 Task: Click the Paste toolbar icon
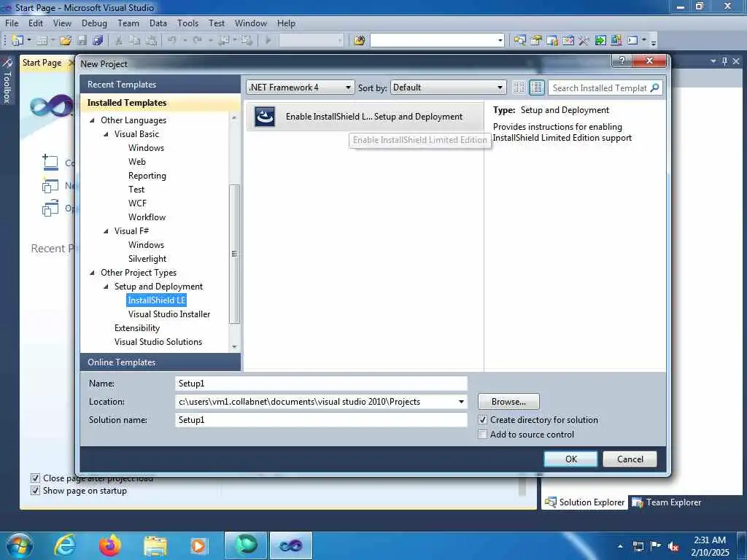click(x=151, y=41)
